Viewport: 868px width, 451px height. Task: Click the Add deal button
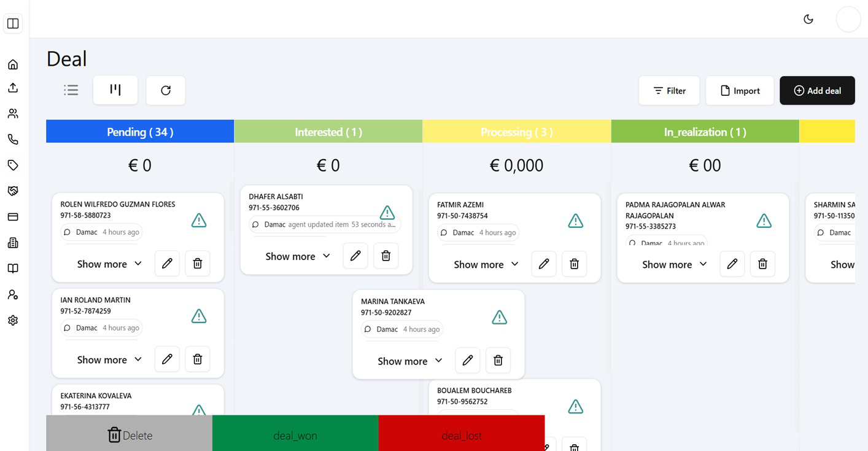817,90
